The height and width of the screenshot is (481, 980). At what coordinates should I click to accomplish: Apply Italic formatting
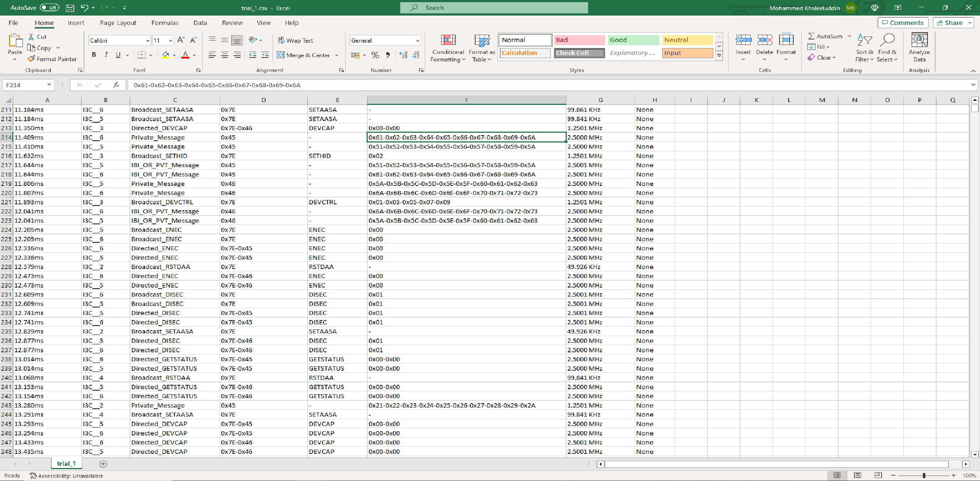(106, 55)
